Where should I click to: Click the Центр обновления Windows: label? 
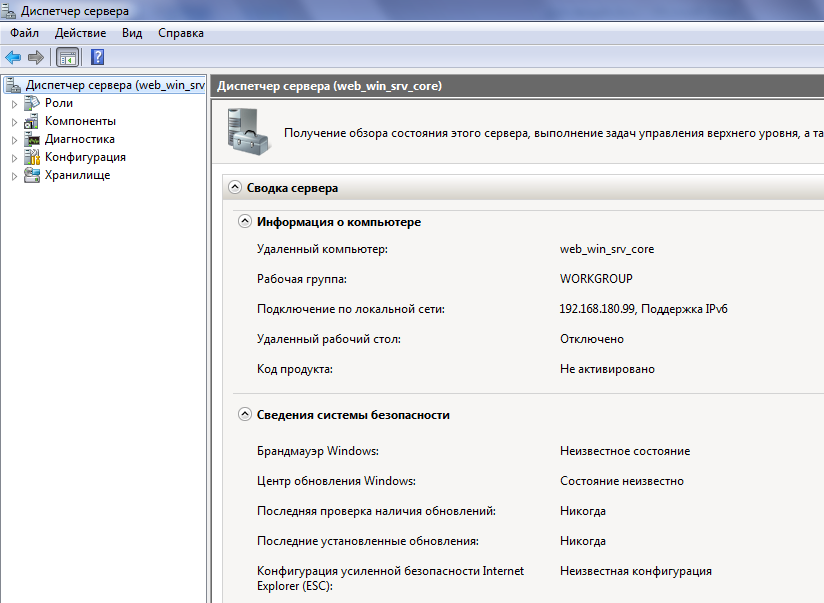click(x=336, y=481)
